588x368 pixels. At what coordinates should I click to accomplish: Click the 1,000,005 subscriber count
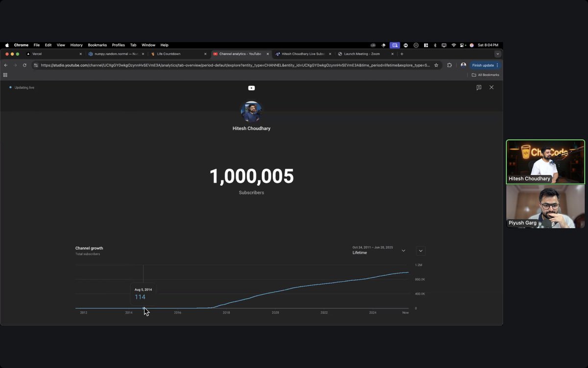[x=251, y=176]
